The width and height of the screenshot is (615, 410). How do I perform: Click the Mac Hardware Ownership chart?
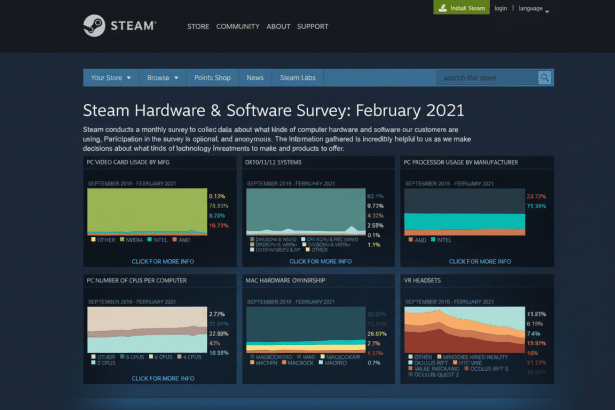306,330
